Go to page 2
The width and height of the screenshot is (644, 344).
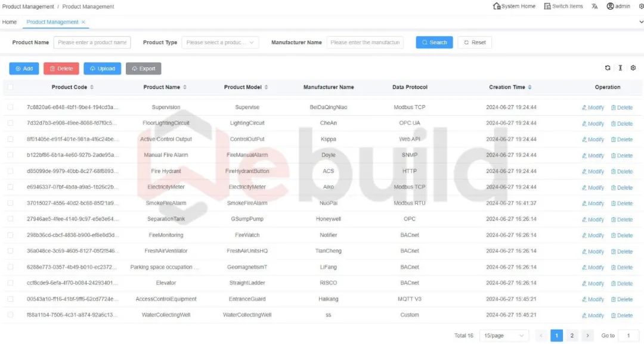click(572, 336)
